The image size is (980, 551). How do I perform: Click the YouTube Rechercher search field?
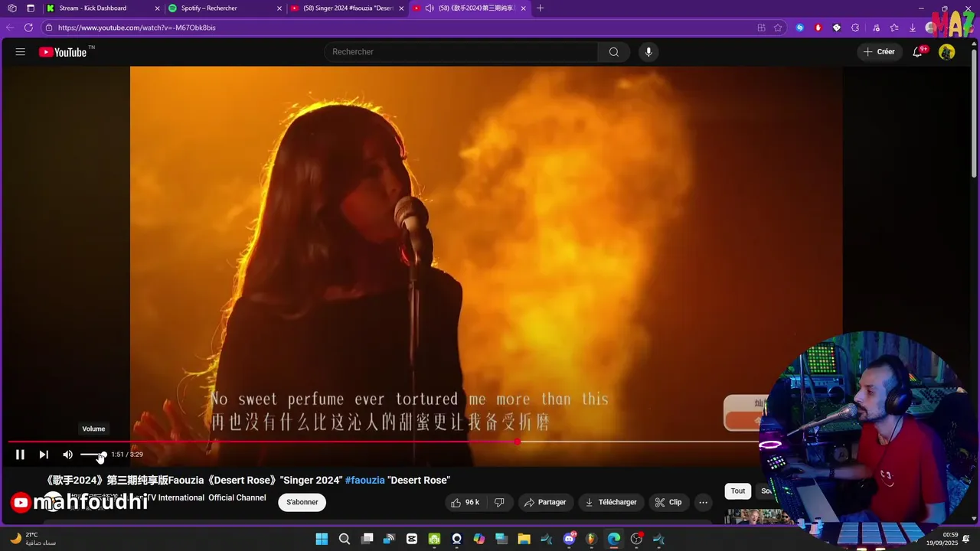coord(461,52)
